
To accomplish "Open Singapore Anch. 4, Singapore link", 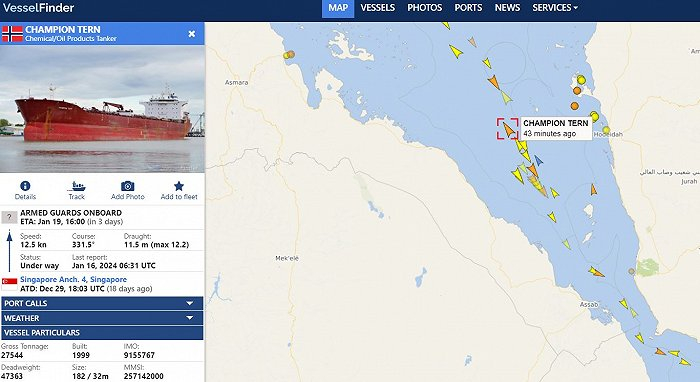I will coord(73,279).
